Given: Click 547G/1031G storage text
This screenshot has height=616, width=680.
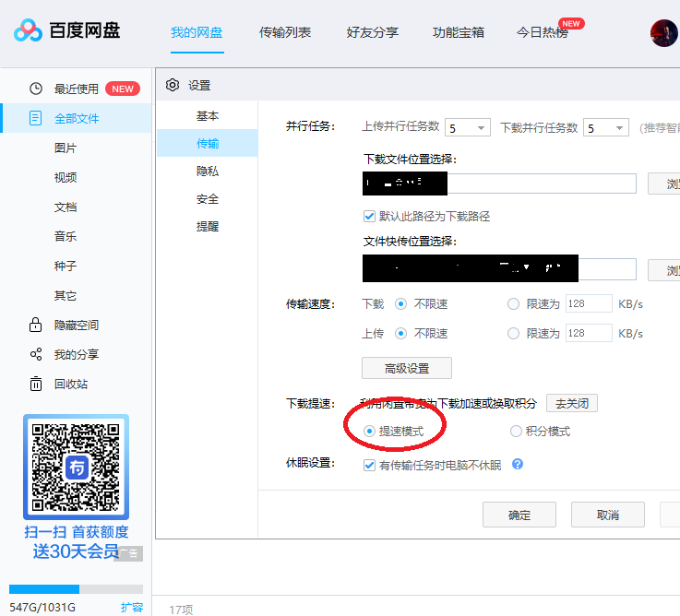Looking at the screenshot, I should tap(42, 607).
